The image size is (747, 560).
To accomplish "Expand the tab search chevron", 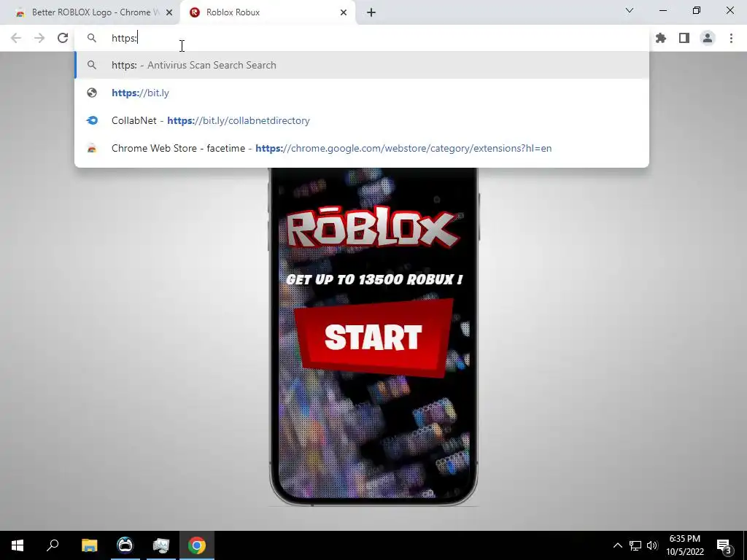I will coord(630,10).
